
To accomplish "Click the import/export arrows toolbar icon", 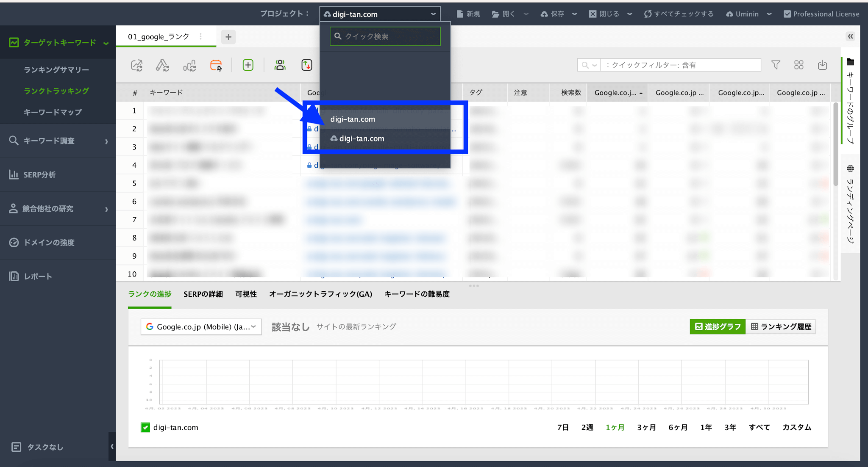I will point(307,65).
